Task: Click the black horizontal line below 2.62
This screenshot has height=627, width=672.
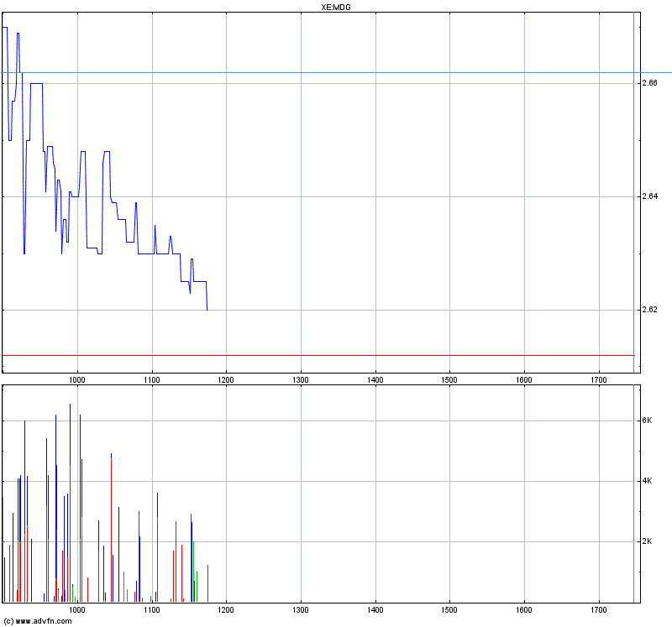Action: (420, 355)
